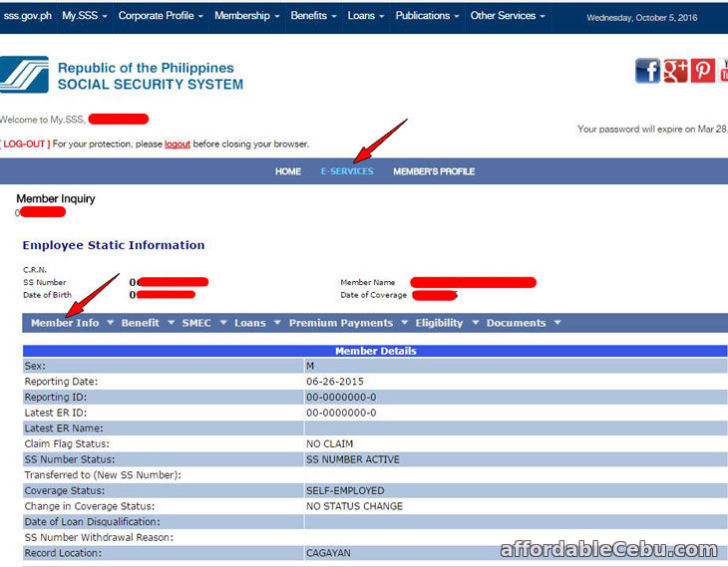Click the Coverage Status: label
The image size is (728, 567).
[65, 491]
